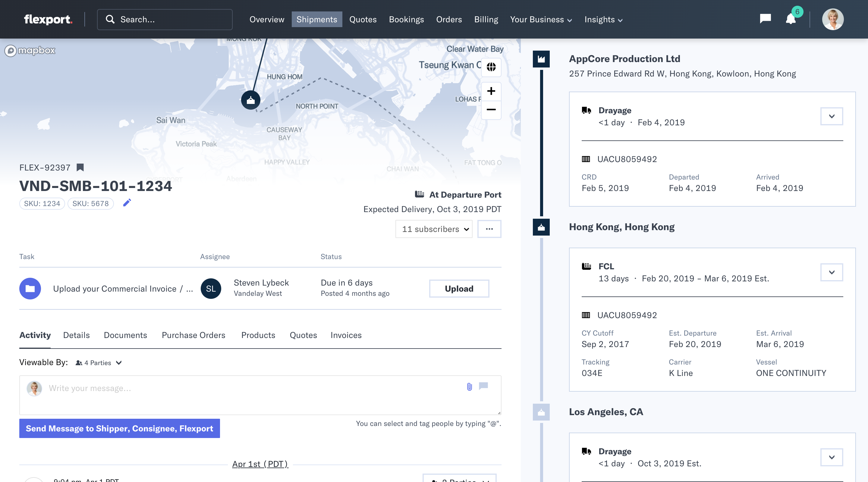Toggle the bookmark icon beside FLEX-92397
Screen dimensions: 868x482
[80, 167]
